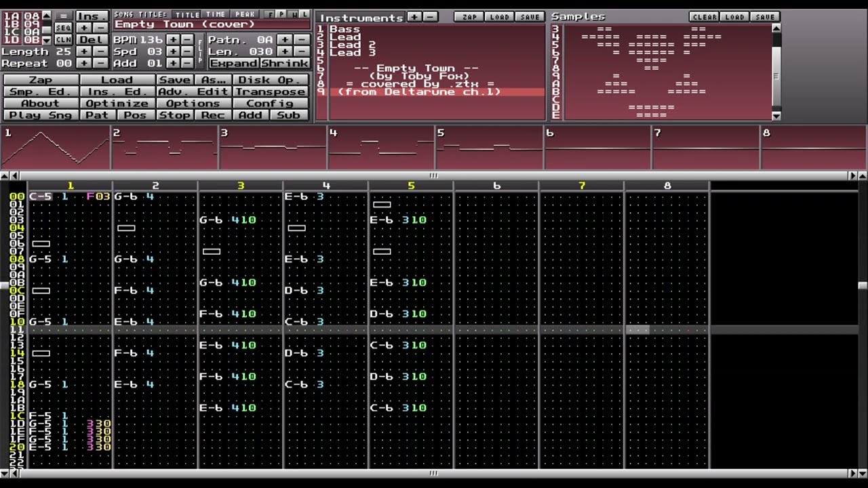Open the Ins. Ed. instrument editor
The image size is (868, 488).
point(117,91)
